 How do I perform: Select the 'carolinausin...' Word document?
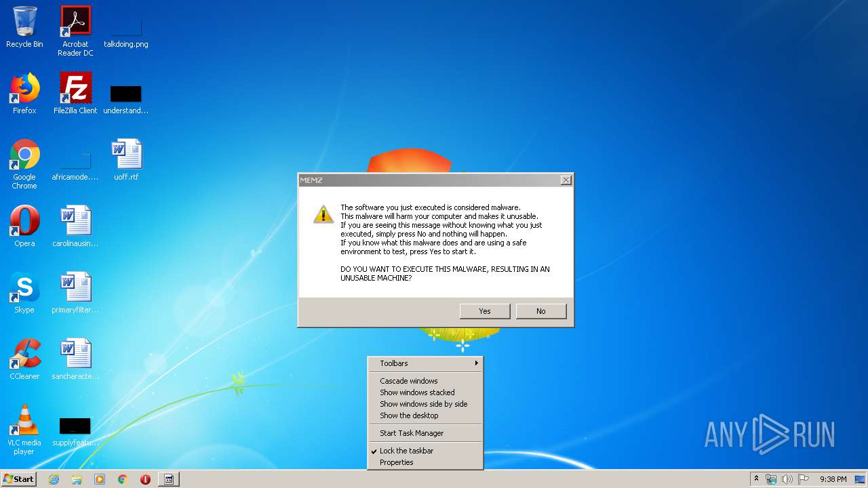click(x=75, y=226)
